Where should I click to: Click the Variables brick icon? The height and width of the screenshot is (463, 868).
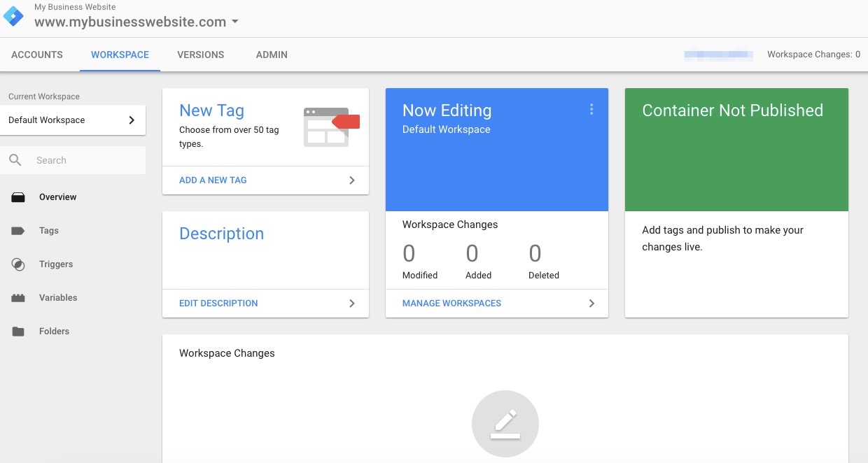click(18, 298)
